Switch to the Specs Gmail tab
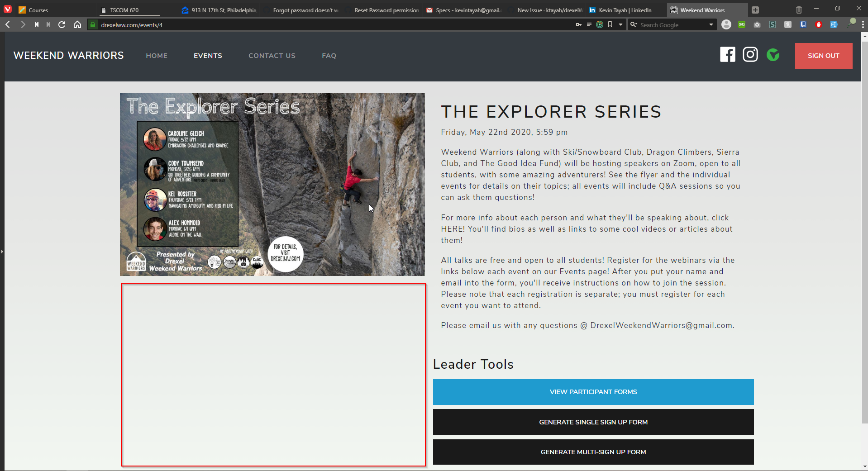Image resolution: width=868 pixels, height=471 pixels. pyautogui.click(x=463, y=10)
